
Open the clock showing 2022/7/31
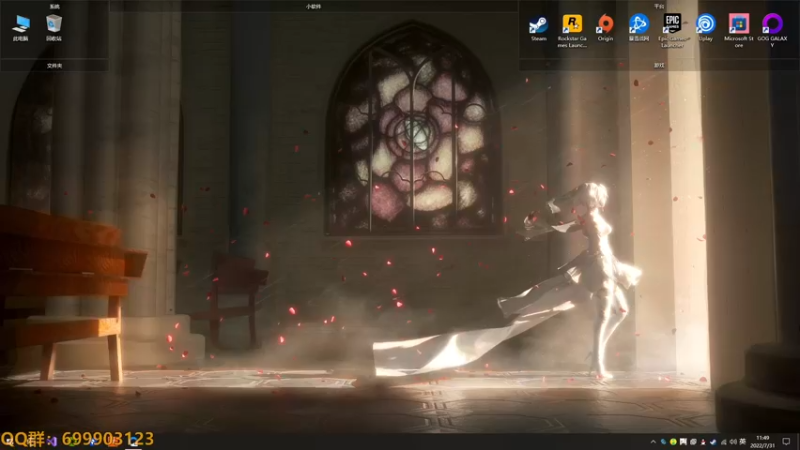(762, 442)
